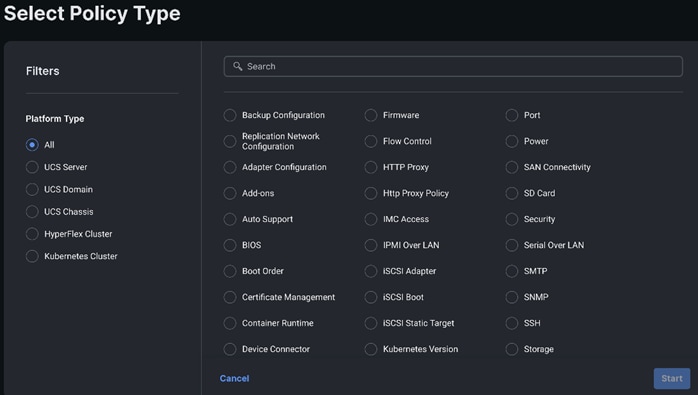The image size is (698, 395).
Task: Choose the SNMP policy
Action: pyautogui.click(x=512, y=297)
